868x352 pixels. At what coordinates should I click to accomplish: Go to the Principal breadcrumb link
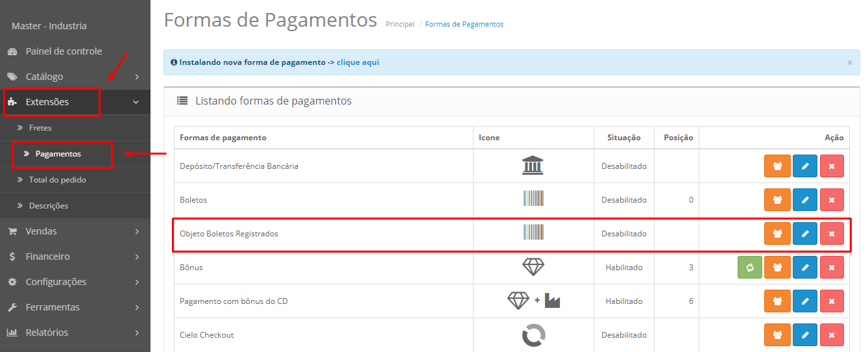point(400,24)
